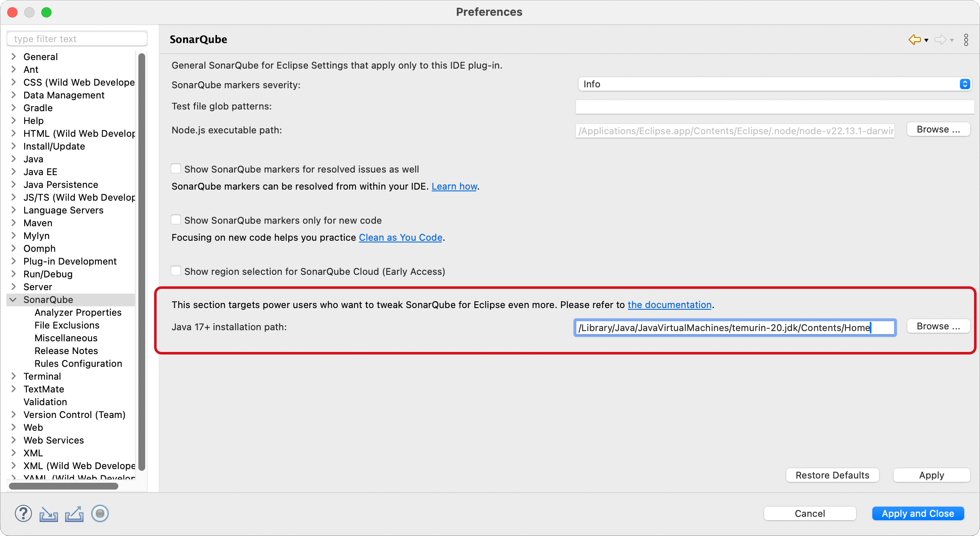Expand the Web node
The image size is (980, 536).
(14, 427)
